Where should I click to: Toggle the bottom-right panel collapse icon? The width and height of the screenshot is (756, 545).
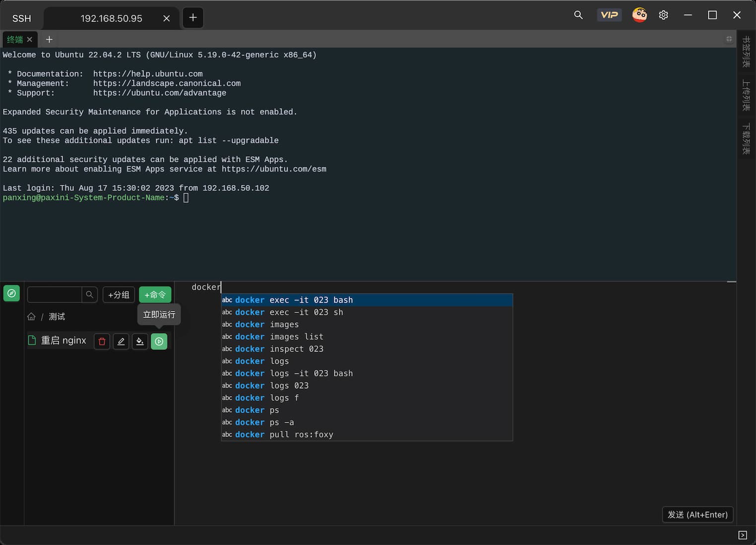tap(743, 535)
